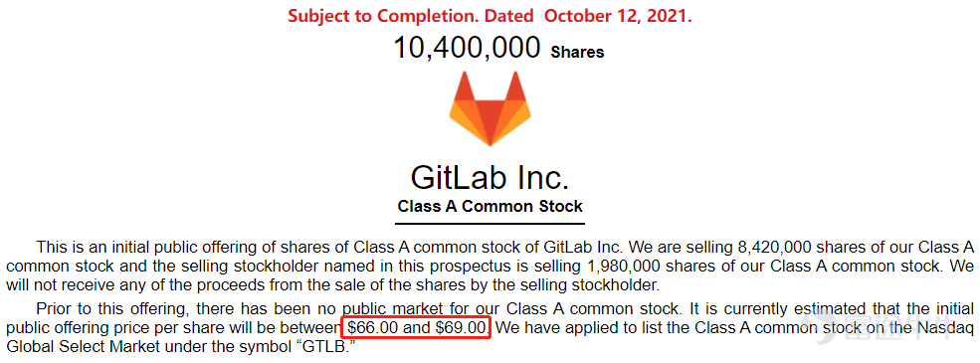This screenshot has height=363, width=980.
Task: Click the '10,400,000' share count
Action: [467, 48]
